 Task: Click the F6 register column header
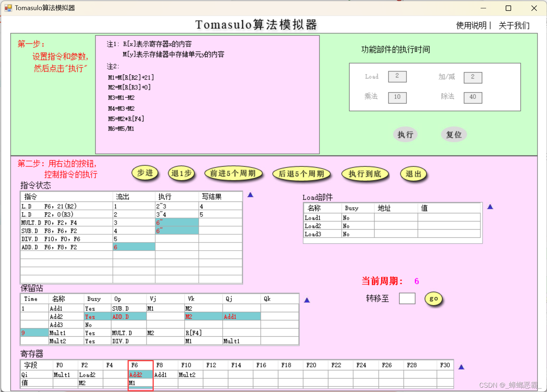[x=141, y=365]
